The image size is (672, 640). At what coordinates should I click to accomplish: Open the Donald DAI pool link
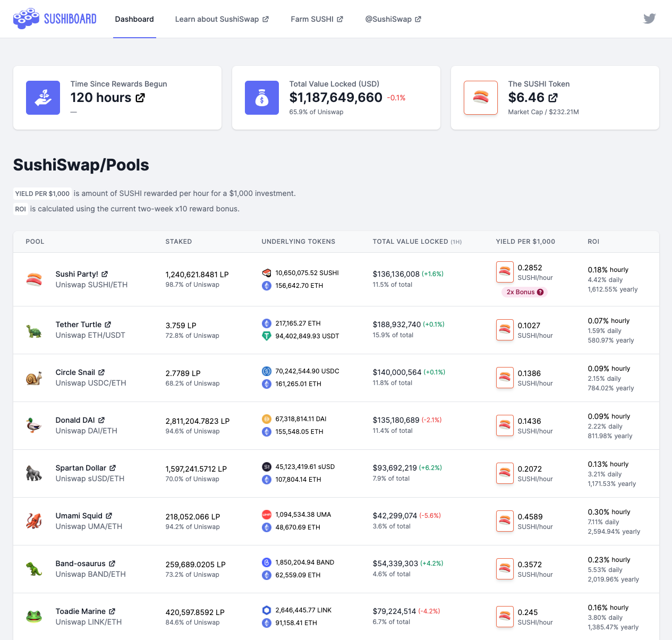[80, 420]
